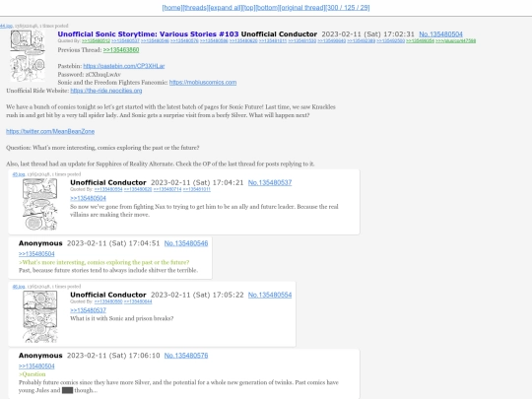Click Anonymous name on post 135480576

click(40, 356)
